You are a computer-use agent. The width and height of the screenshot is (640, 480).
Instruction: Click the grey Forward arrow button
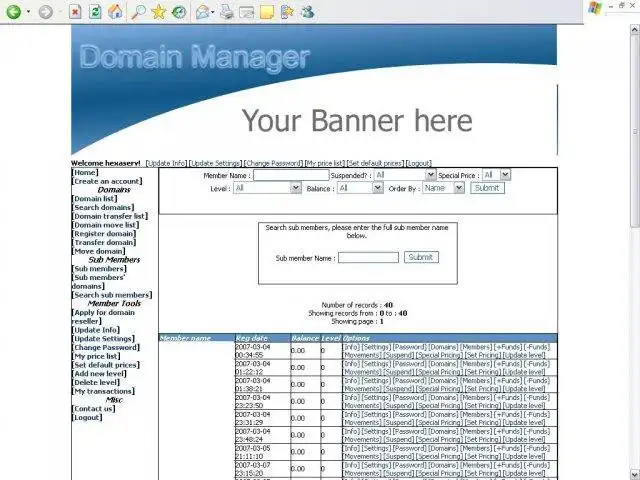46,12
